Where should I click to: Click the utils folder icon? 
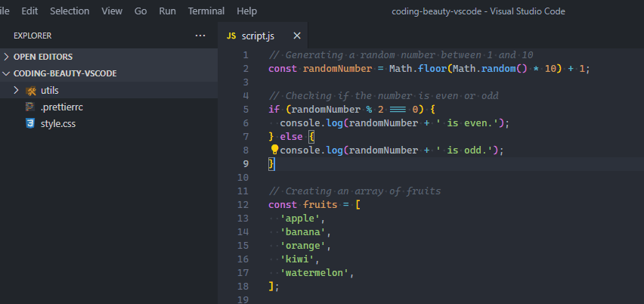pos(31,91)
